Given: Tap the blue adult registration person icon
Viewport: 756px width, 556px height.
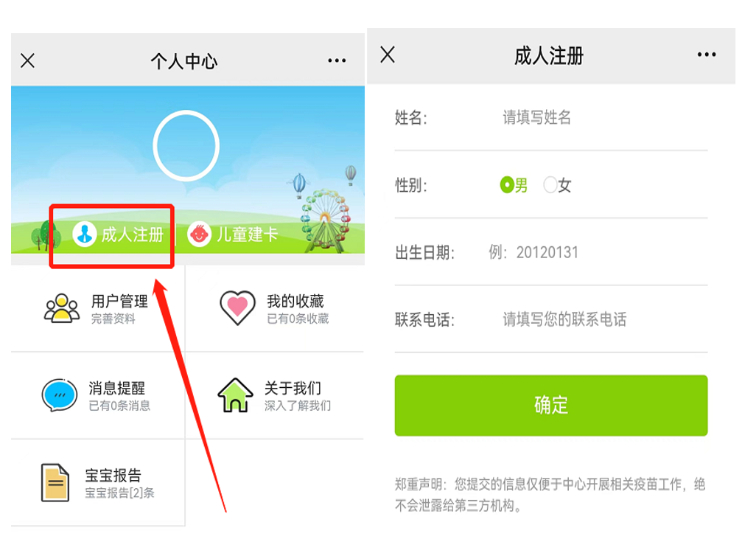Looking at the screenshot, I should click(x=85, y=234).
